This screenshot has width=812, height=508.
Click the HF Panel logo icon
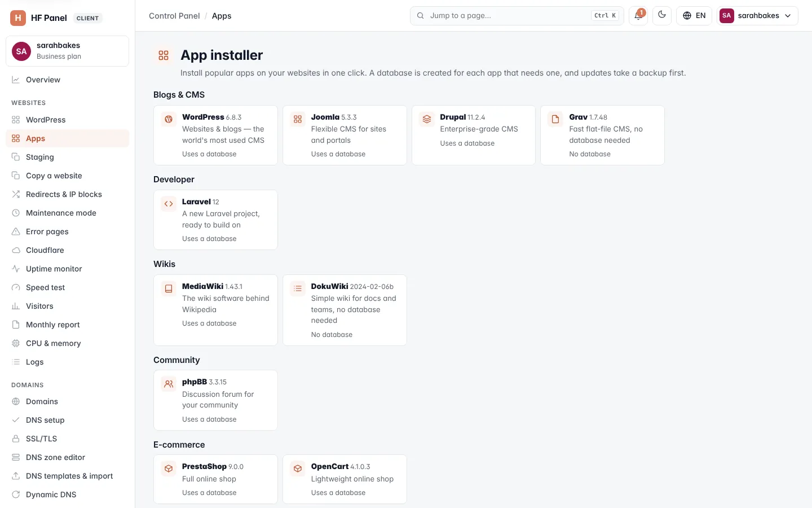tap(18, 18)
